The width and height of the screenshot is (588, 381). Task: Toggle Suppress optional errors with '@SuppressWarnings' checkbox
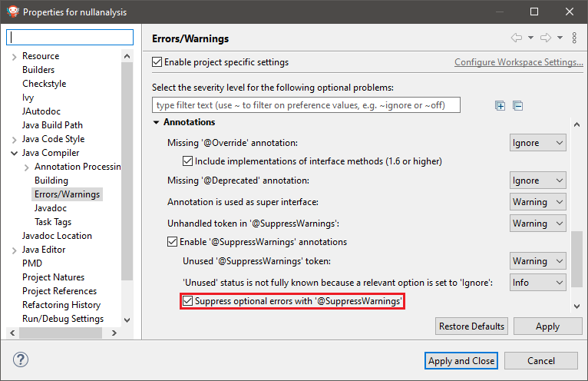187,301
